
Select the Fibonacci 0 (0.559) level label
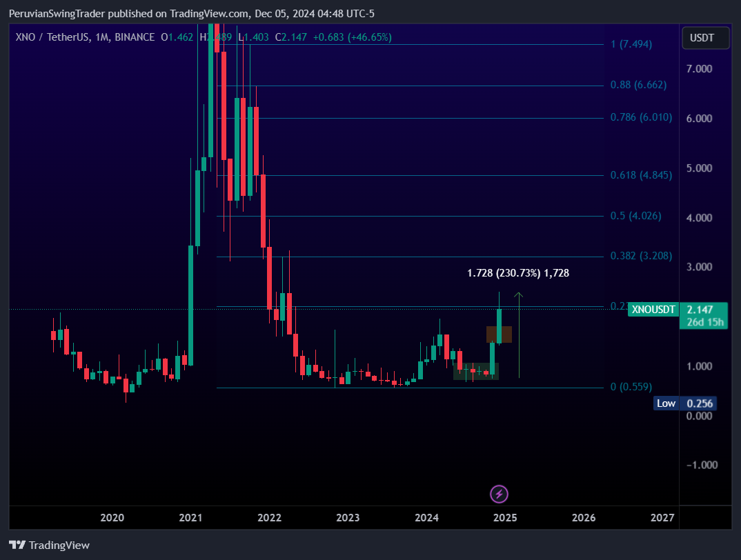pyautogui.click(x=631, y=387)
